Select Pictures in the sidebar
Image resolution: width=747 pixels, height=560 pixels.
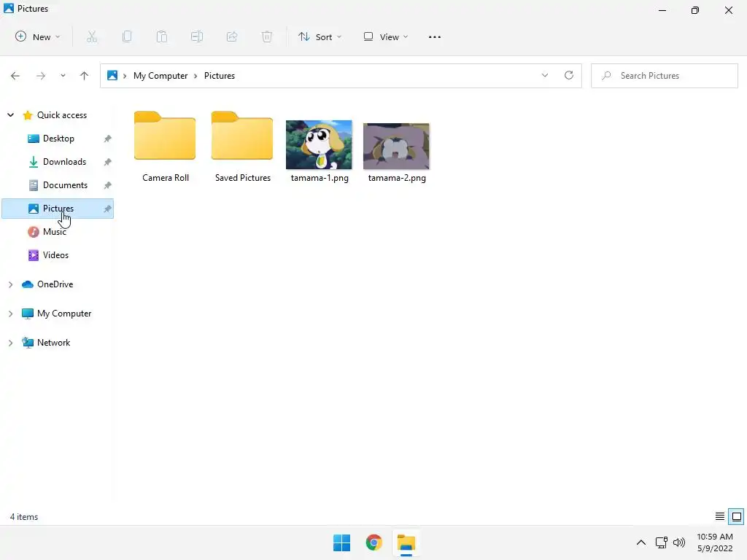58,209
